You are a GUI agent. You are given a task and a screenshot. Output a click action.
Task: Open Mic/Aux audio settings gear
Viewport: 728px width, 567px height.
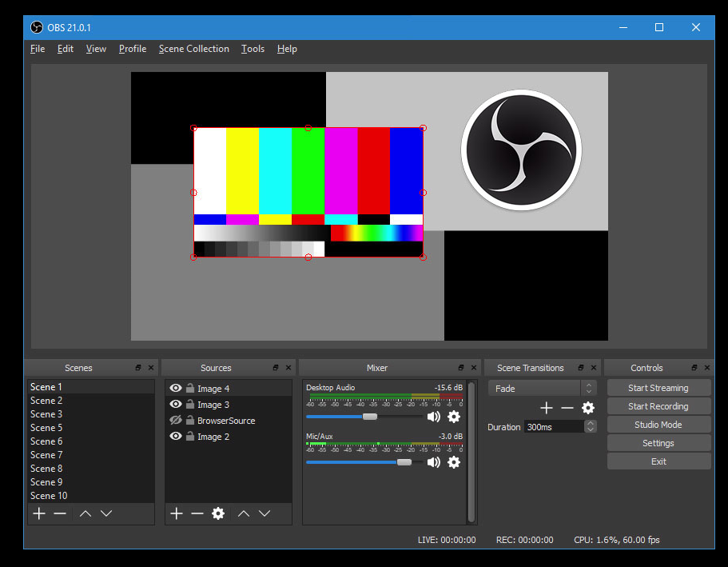(454, 462)
